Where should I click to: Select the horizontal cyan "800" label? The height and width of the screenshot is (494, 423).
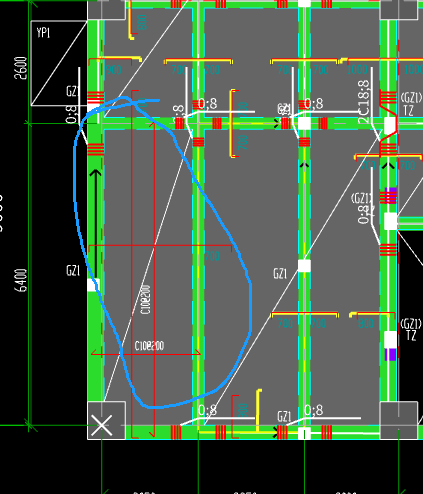(366, 323)
